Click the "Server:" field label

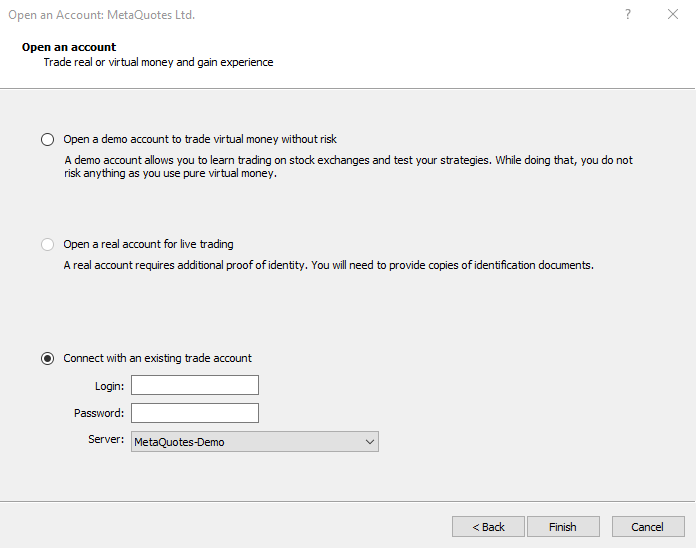[x=106, y=440]
